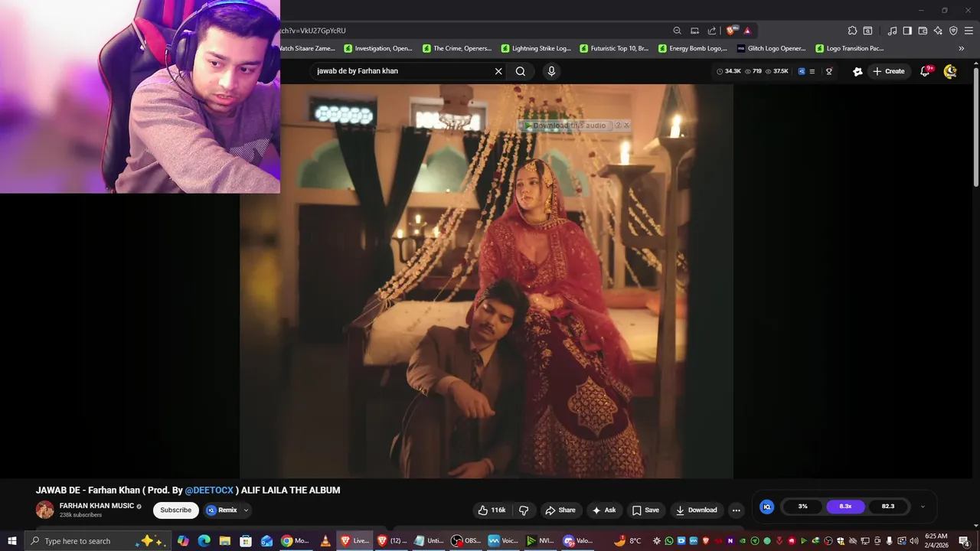Image resolution: width=980 pixels, height=551 pixels.
Task: Open Microsoft Edge from the taskbar
Action: pyautogui.click(x=204, y=541)
